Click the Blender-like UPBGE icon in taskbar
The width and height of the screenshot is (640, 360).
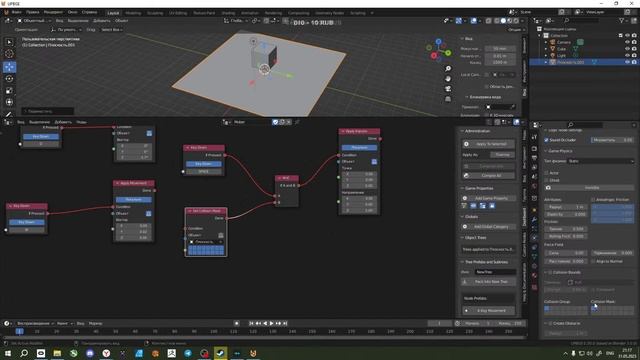tap(253, 353)
